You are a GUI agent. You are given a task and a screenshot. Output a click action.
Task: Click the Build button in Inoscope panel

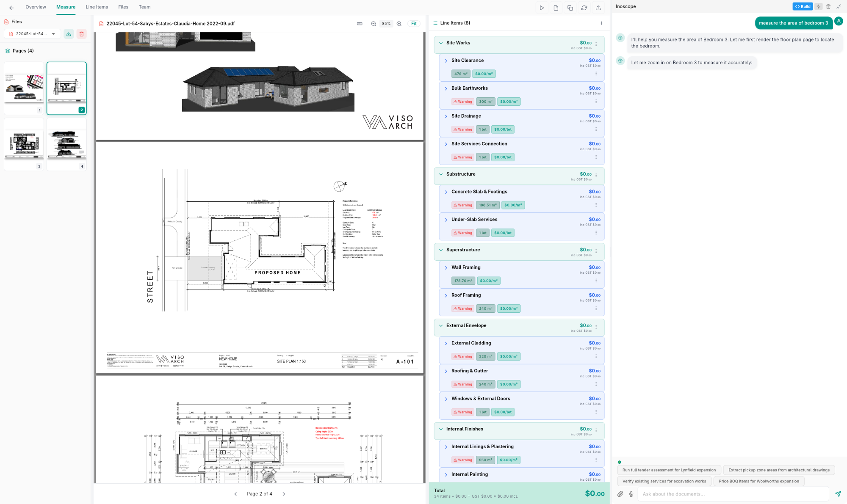pos(803,6)
